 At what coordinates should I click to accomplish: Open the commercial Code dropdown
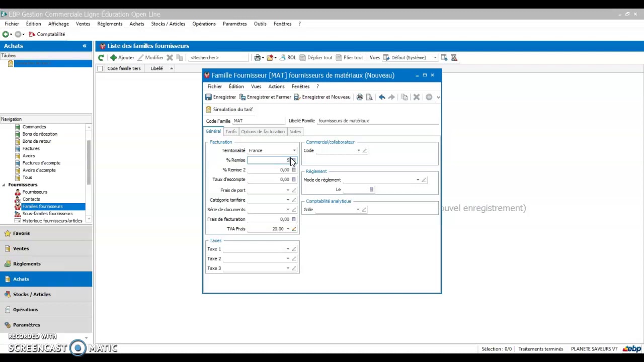click(359, 150)
